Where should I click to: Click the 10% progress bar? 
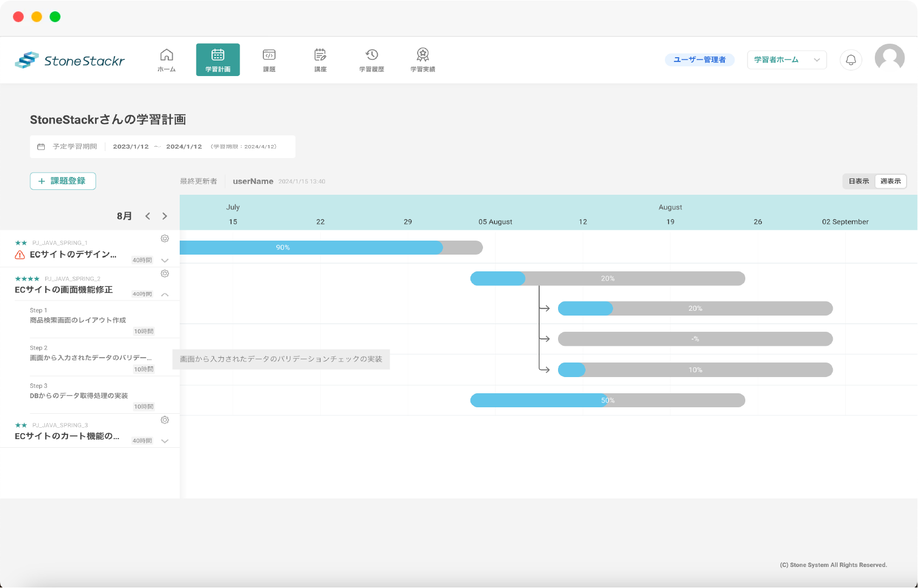coord(695,370)
